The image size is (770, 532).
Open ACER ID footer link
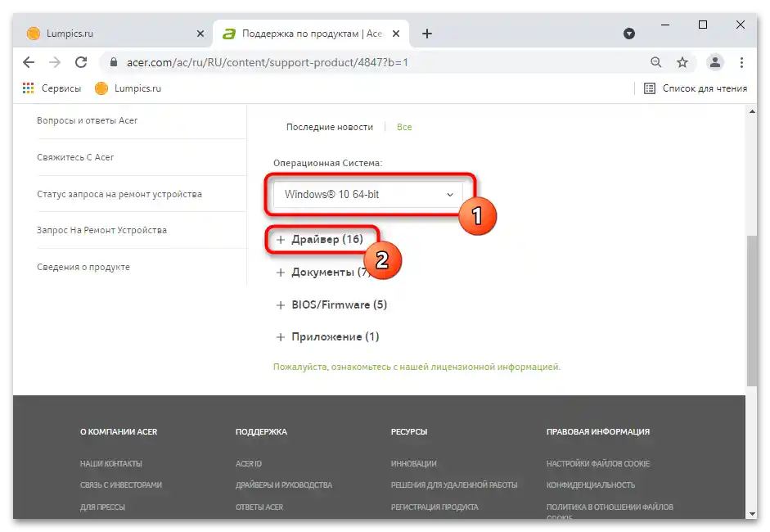click(249, 464)
